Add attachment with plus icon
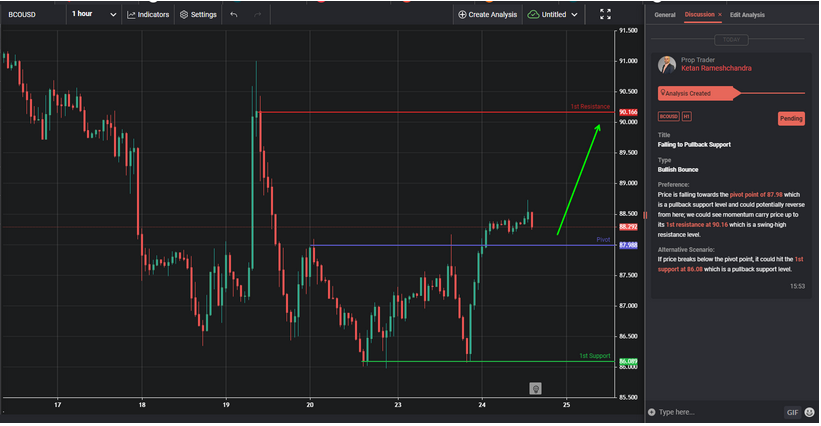Viewport: 821px width, 426px height. point(651,412)
